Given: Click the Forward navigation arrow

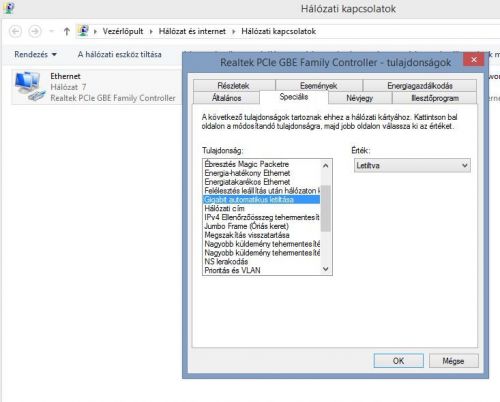Looking at the screenshot, I should (35, 31).
